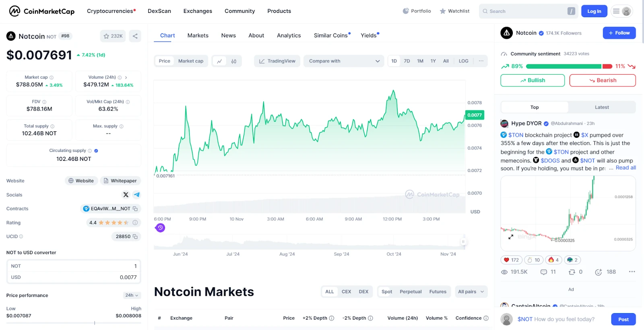Viewport: 644px width, 330px height.
Task: Open the three-dot chart options menu
Action: [481, 61]
